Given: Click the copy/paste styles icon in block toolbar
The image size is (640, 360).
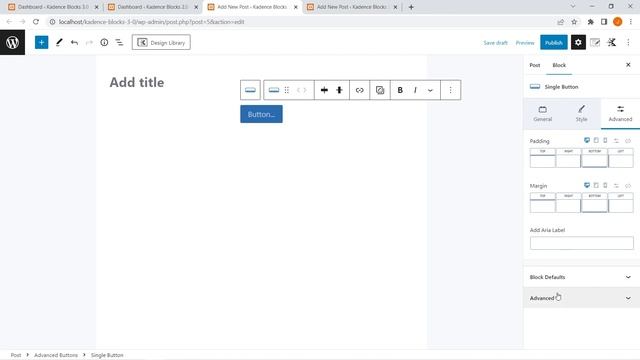Looking at the screenshot, I should click(x=380, y=90).
